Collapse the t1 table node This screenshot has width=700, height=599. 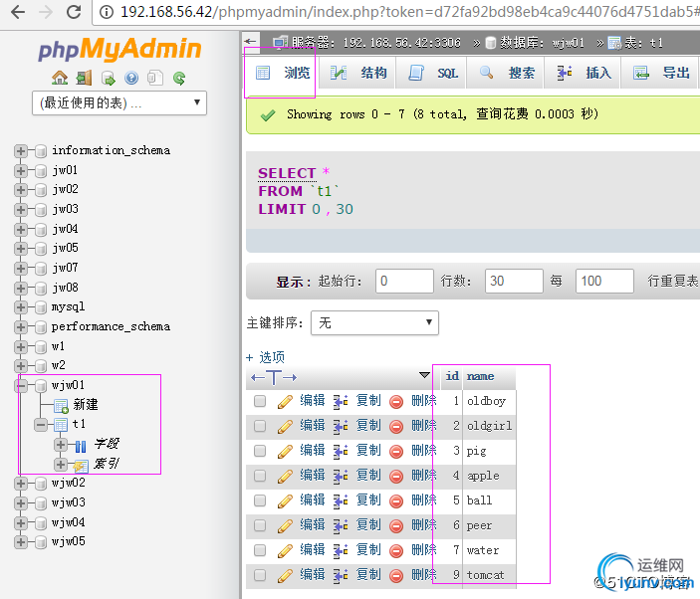click(40, 425)
